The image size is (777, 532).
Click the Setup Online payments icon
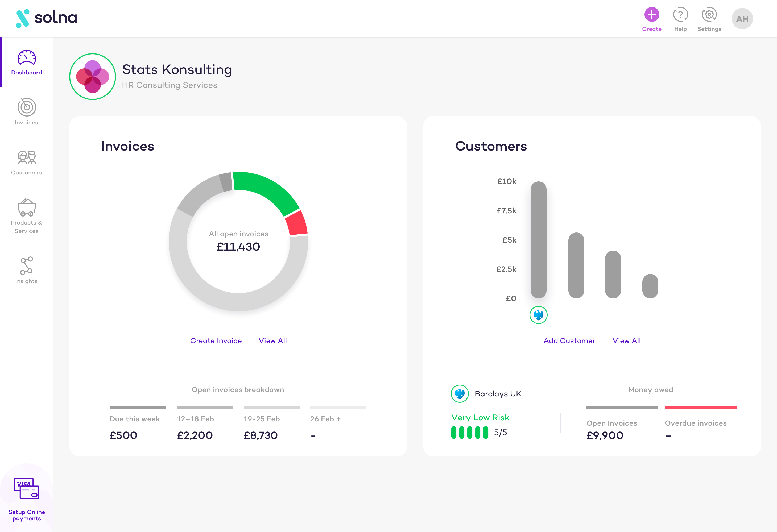[x=26, y=488]
